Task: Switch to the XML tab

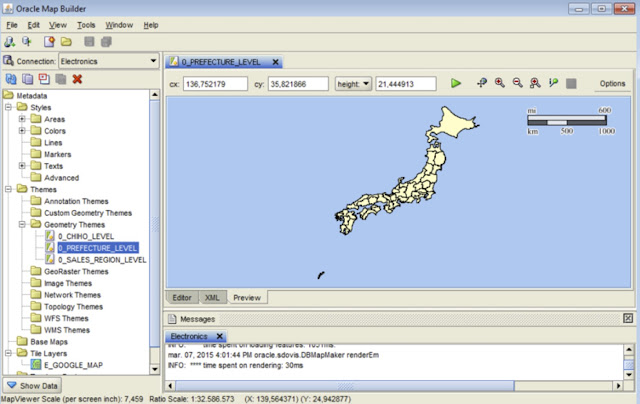Action: click(212, 298)
